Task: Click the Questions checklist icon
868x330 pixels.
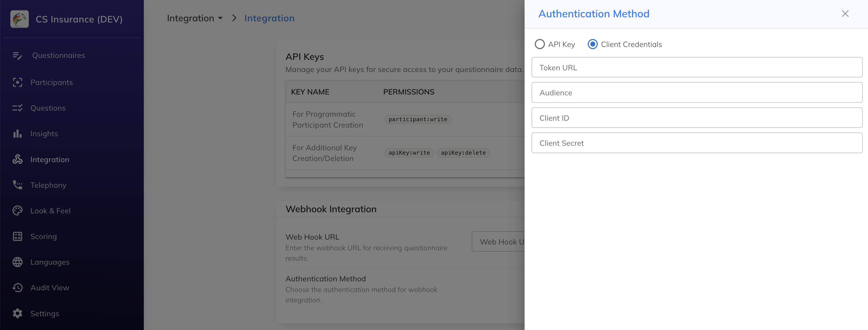Action: (17, 108)
